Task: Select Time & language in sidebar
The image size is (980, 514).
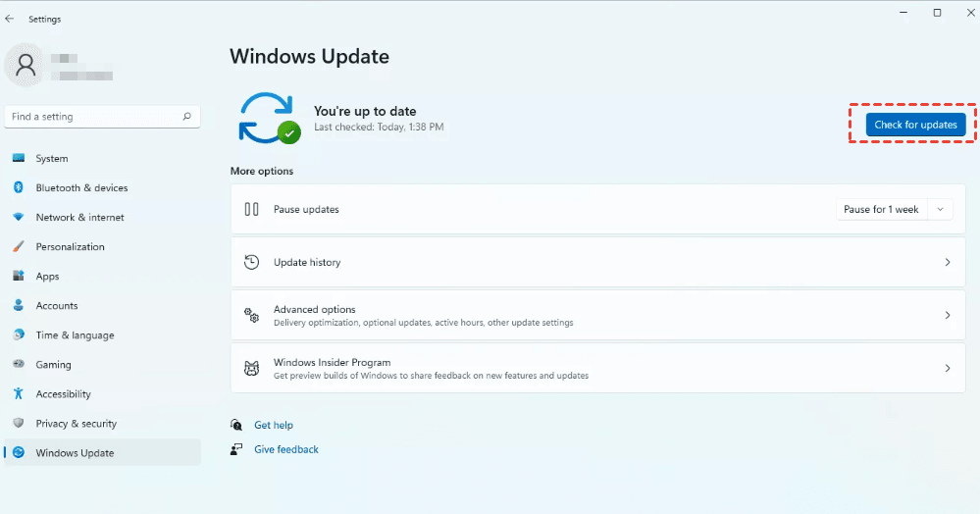Action: click(75, 335)
